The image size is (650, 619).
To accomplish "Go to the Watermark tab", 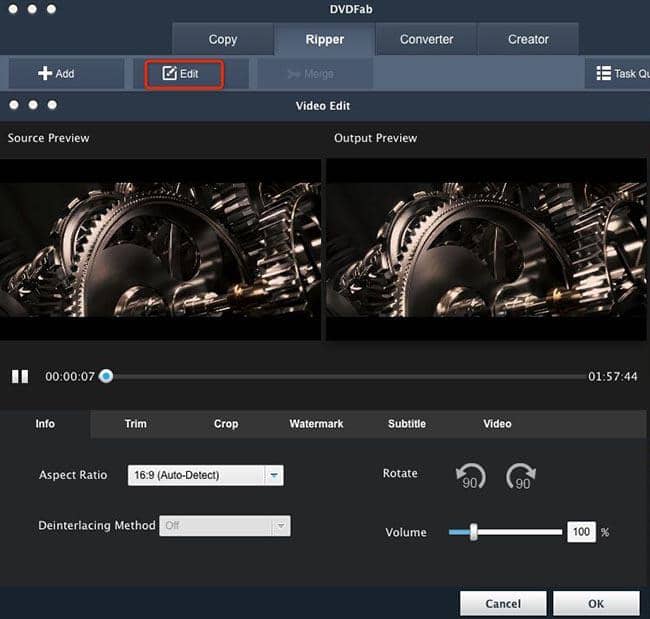I will point(316,424).
